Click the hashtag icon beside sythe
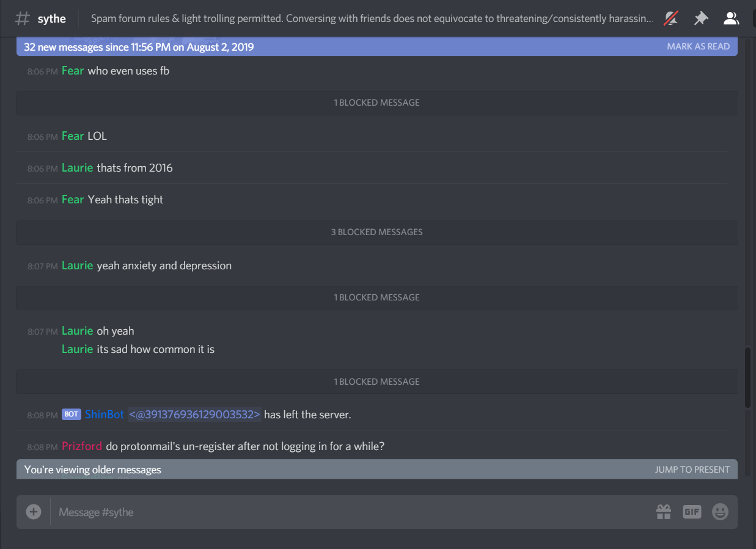Screen dimensions: 756x549 22,18
